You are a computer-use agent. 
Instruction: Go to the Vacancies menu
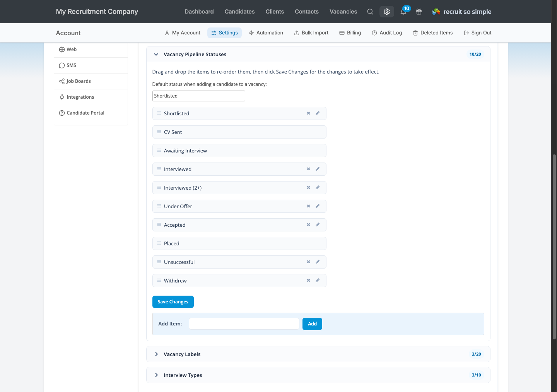point(343,12)
